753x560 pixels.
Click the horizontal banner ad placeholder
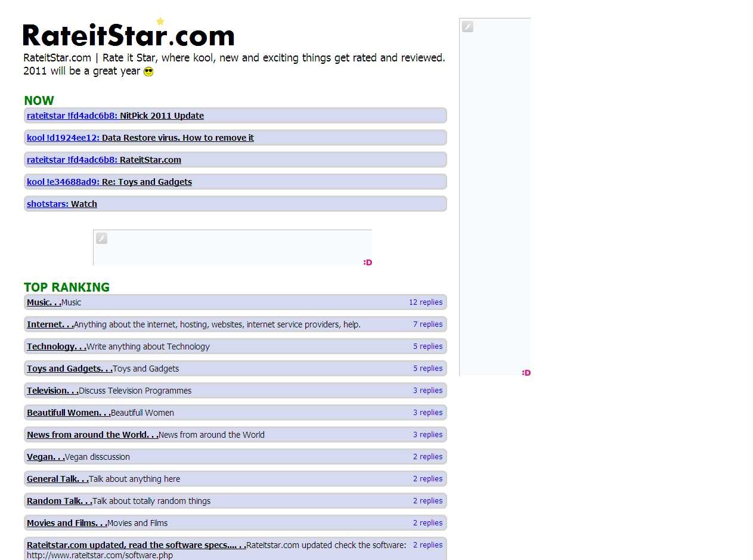(x=233, y=247)
